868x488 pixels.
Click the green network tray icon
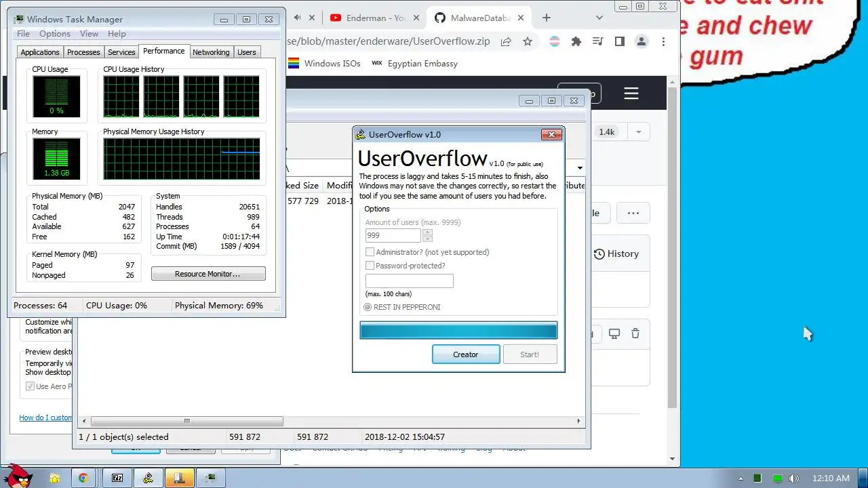(777, 479)
